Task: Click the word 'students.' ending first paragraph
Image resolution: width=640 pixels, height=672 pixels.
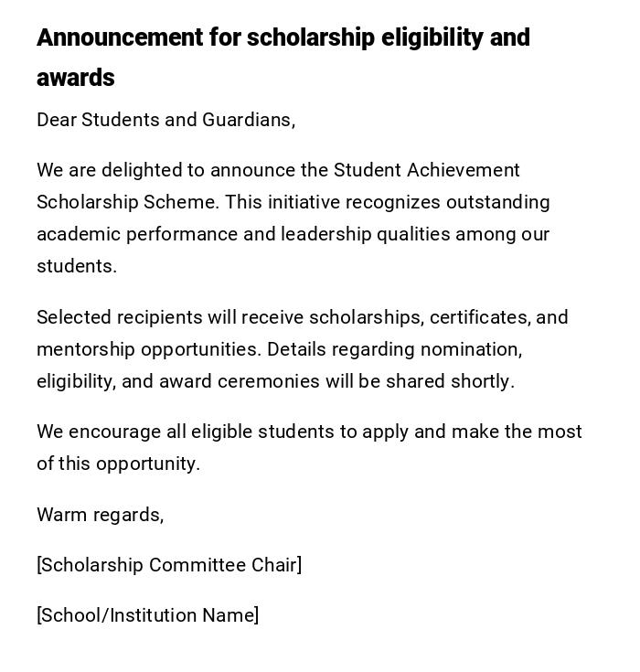Action: 77,267
